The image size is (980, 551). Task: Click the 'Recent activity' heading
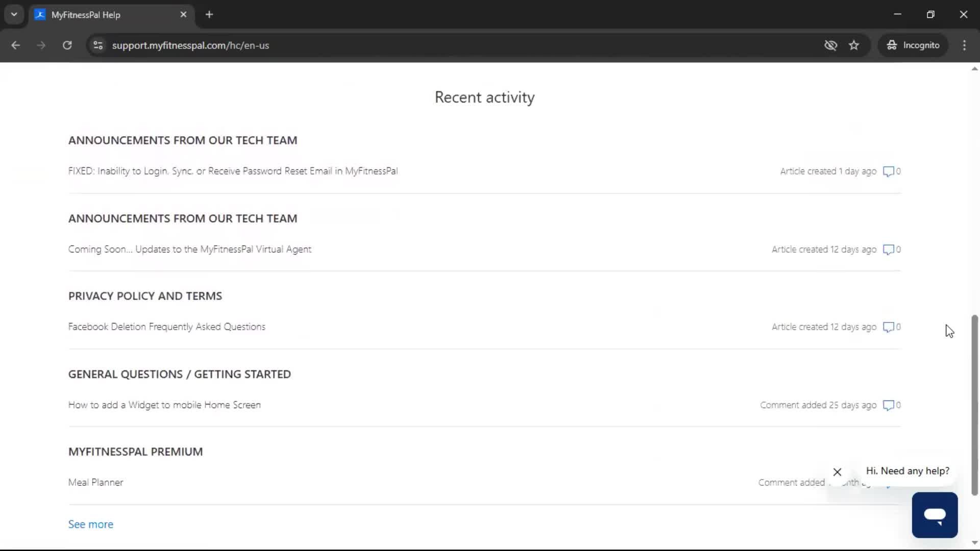click(485, 97)
